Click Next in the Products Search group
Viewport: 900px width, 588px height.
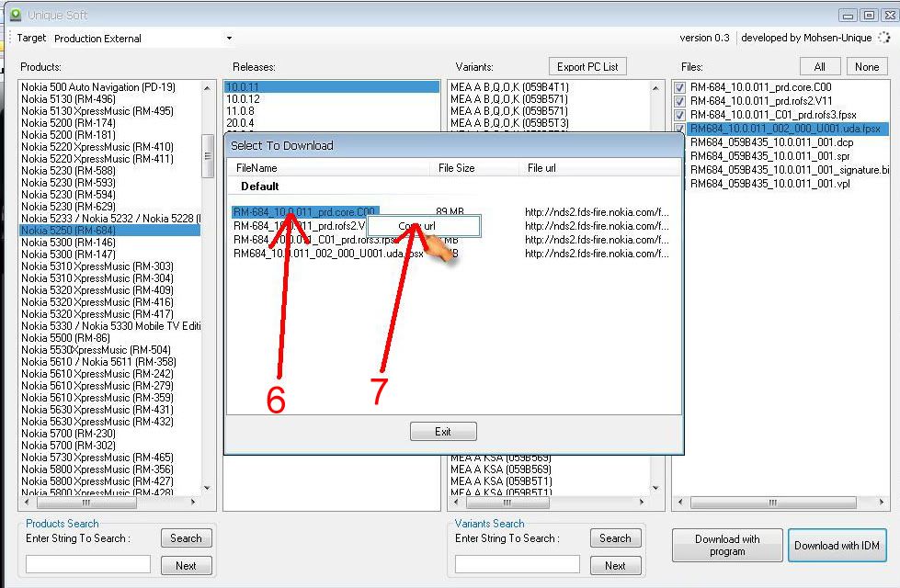tap(186, 566)
